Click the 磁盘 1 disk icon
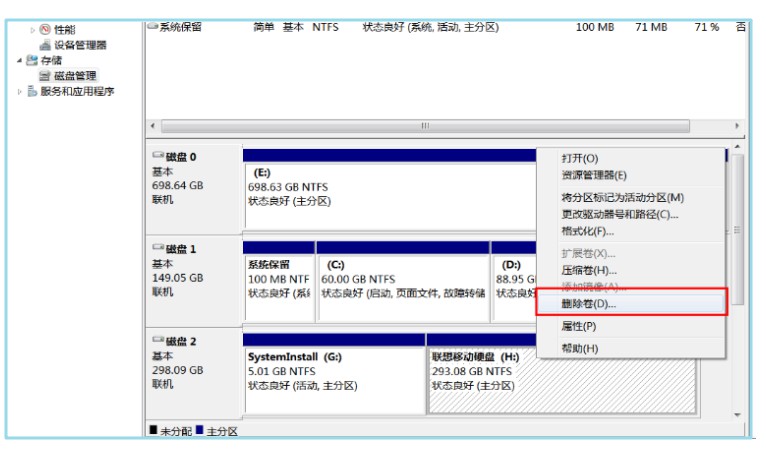The image size is (766, 452). click(x=158, y=249)
